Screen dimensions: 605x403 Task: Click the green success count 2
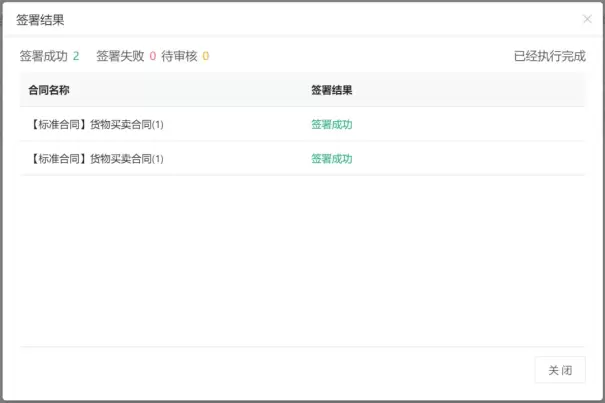pos(76,56)
